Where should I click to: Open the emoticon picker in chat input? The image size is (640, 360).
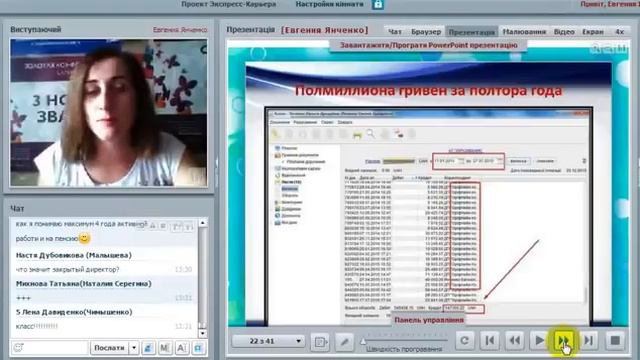18,348
